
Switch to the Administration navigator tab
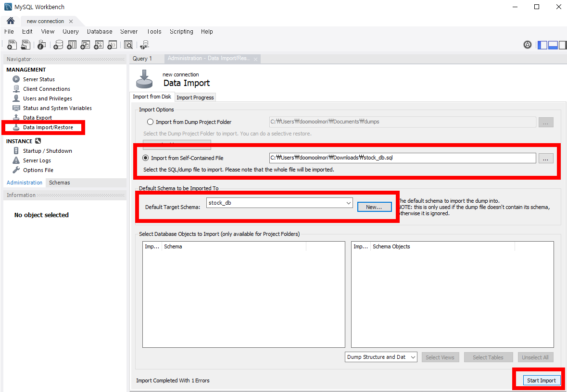click(x=25, y=183)
